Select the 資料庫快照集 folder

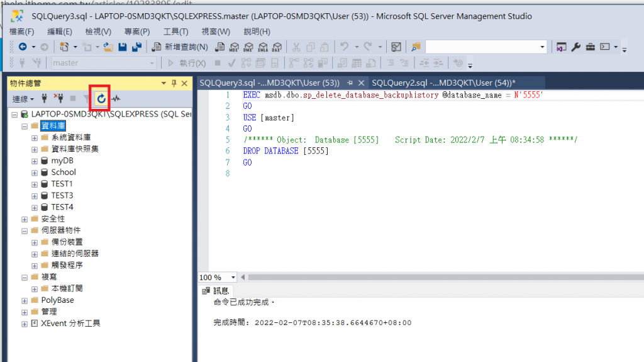point(75,149)
